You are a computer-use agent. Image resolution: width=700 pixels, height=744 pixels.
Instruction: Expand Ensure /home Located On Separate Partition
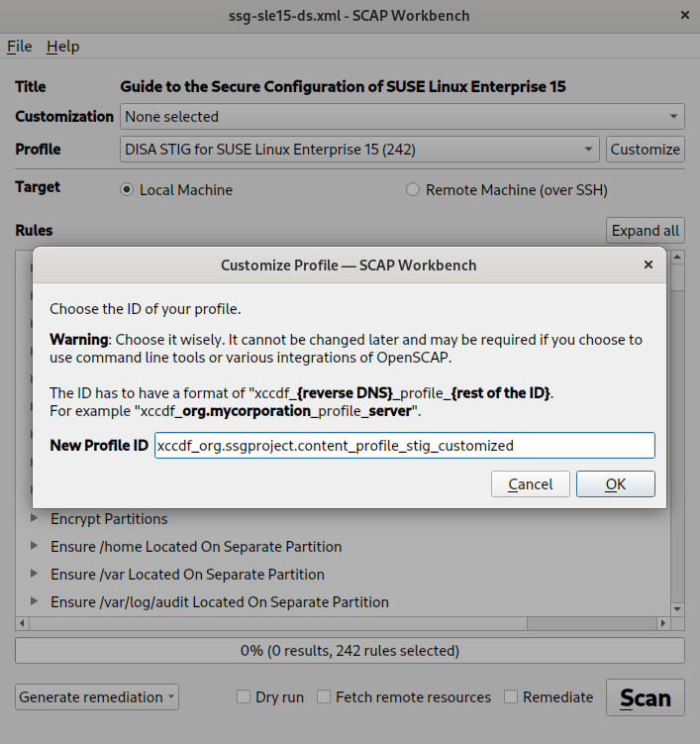[x=36, y=546]
